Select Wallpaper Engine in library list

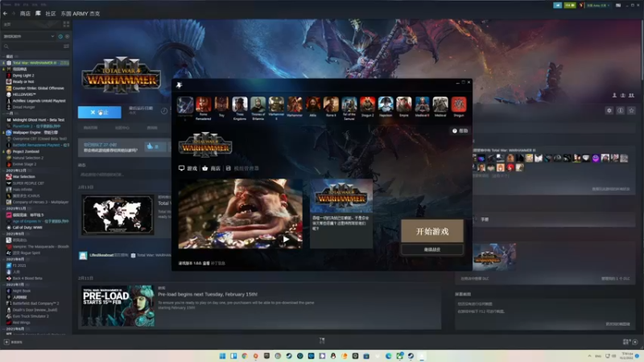click(32, 133)
